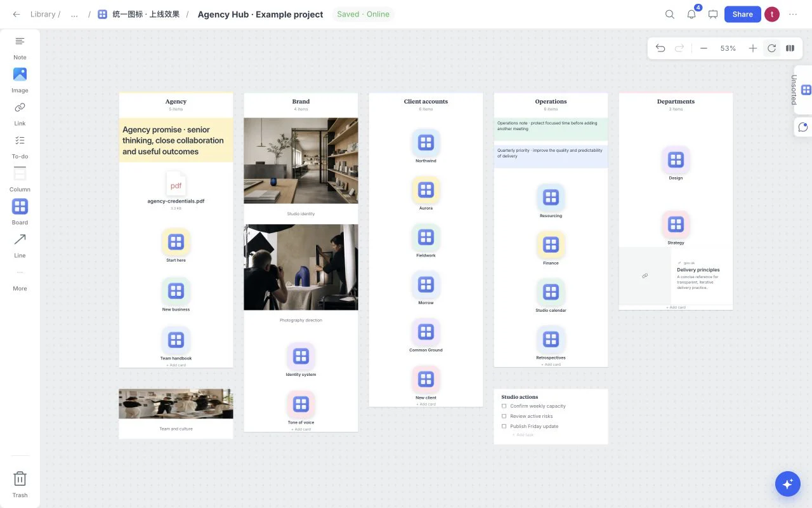Go back with the arrow icon

coord(16,14)
